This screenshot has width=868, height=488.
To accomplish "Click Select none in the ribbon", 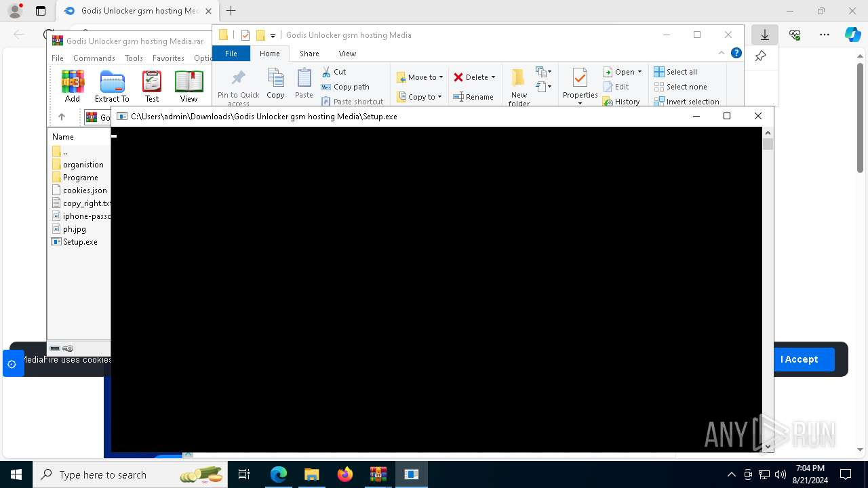I will coord(680,87).
